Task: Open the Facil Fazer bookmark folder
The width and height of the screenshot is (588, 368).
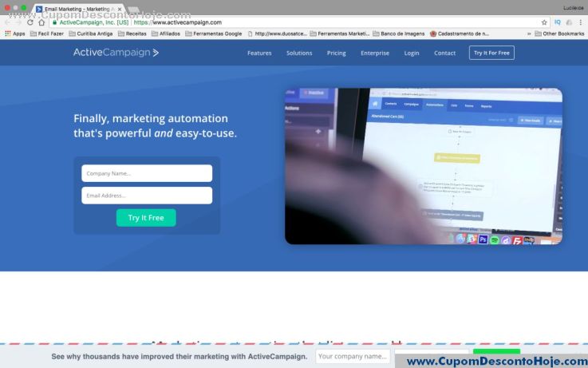Action: coord(47,34)
